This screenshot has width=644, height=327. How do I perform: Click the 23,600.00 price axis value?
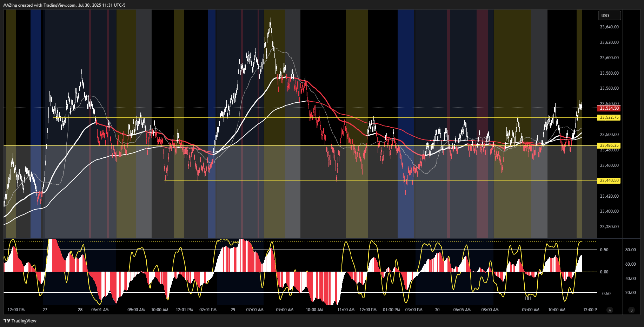[x=609, y=58]
